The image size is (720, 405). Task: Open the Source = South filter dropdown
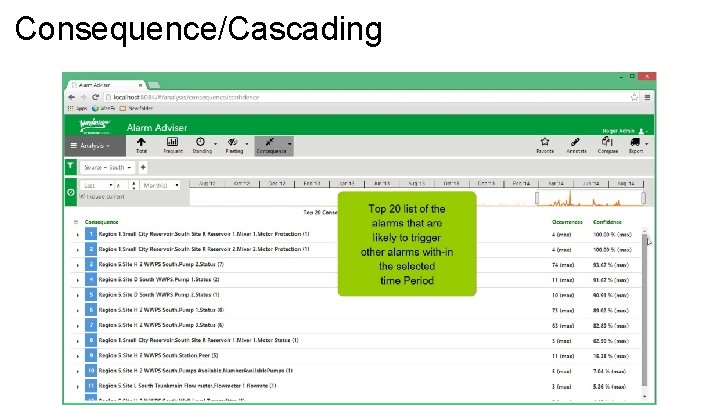coord(107,168)
